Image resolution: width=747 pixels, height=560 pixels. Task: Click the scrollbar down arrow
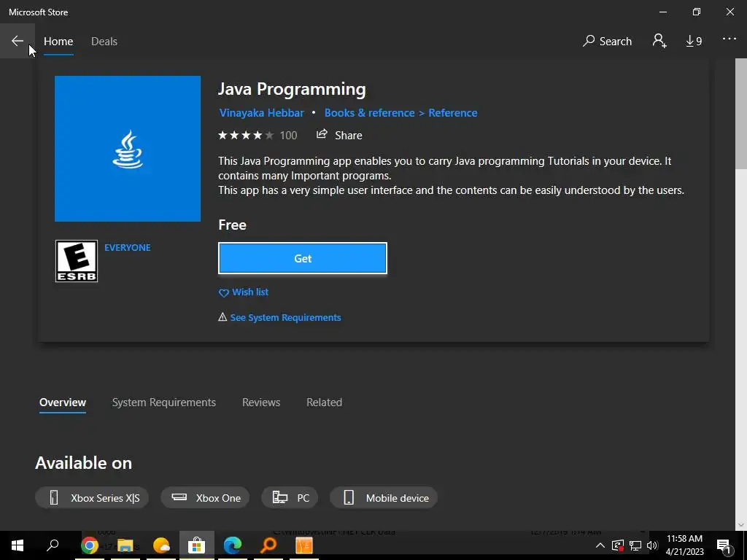click(x=741, y=525)
